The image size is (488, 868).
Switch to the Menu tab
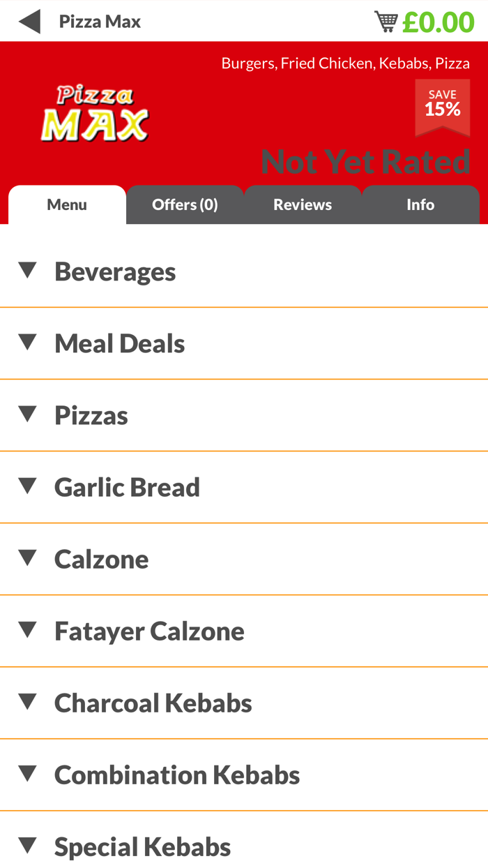click(67, 204)
